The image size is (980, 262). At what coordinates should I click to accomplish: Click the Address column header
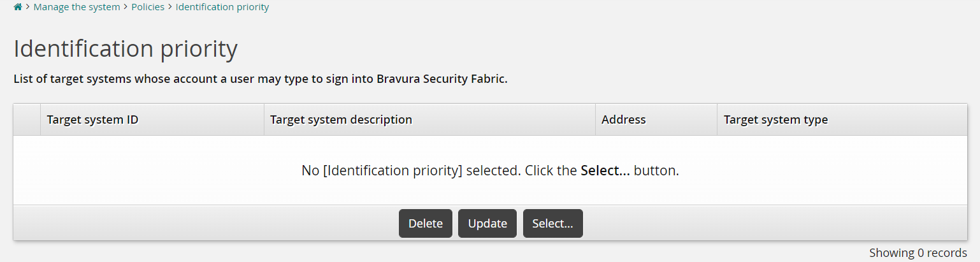click(623, 120)
